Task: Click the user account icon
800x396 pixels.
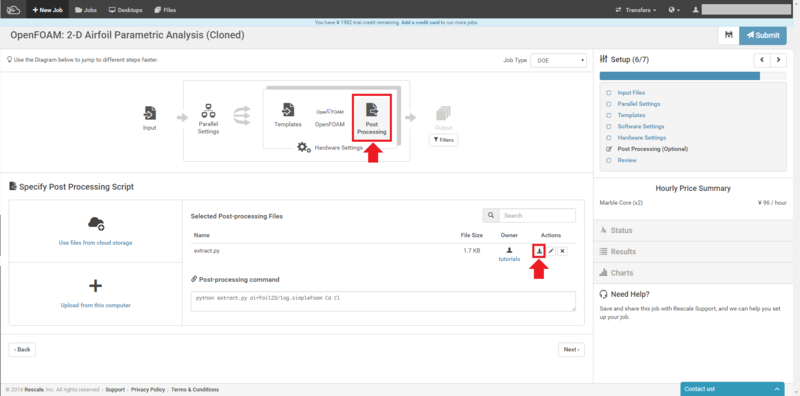Action: [695, 10]
